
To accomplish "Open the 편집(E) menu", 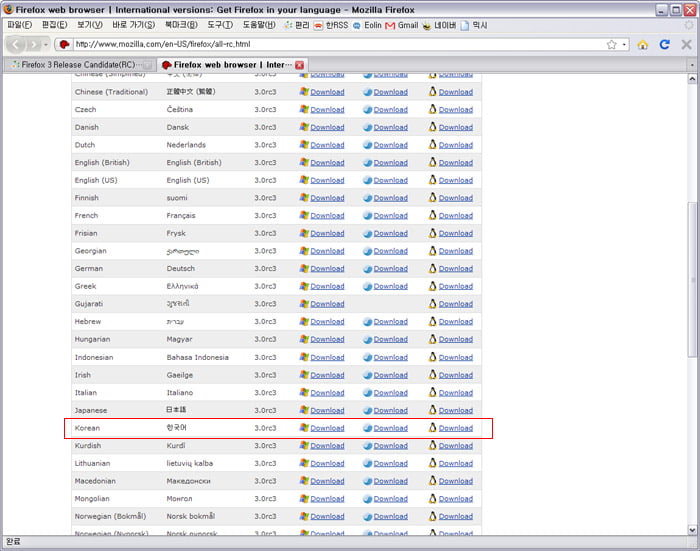I will [x=54, y=25].
